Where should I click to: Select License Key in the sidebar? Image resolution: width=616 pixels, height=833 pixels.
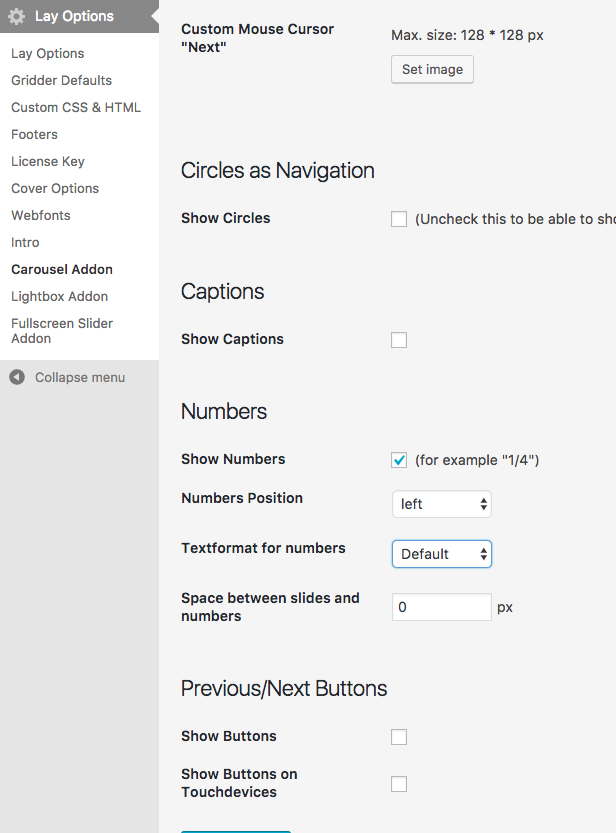[48, 161]
